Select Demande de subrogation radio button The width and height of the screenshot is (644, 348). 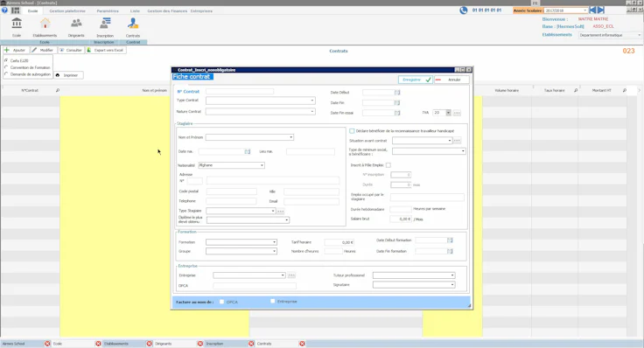(x=6, y=74)
